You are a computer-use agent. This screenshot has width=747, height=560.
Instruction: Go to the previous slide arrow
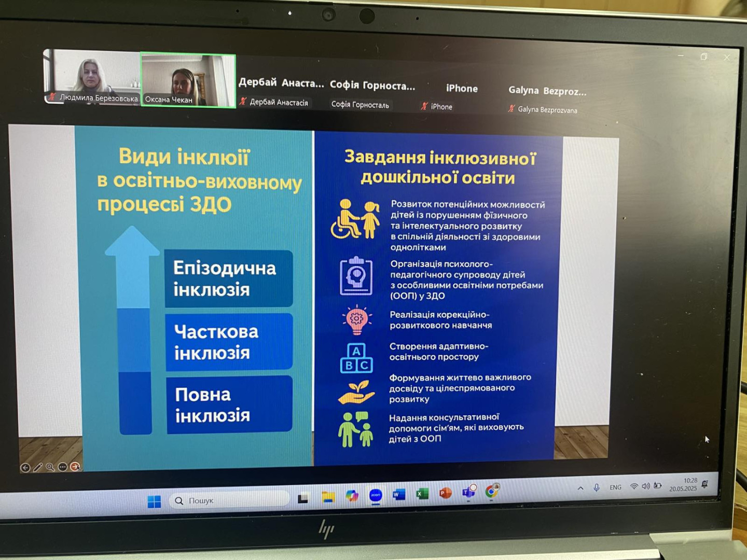point(25,468)
